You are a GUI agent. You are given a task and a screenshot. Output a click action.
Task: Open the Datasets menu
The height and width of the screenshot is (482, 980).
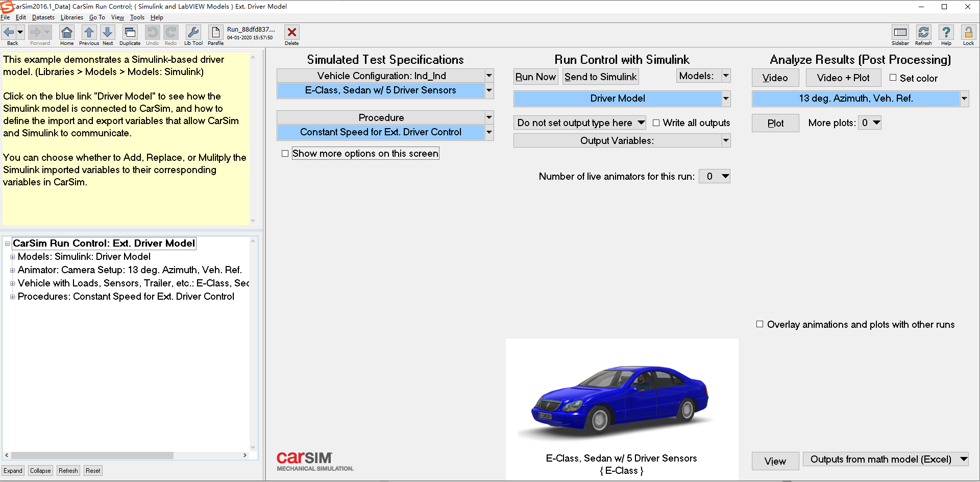coord(43,17)
